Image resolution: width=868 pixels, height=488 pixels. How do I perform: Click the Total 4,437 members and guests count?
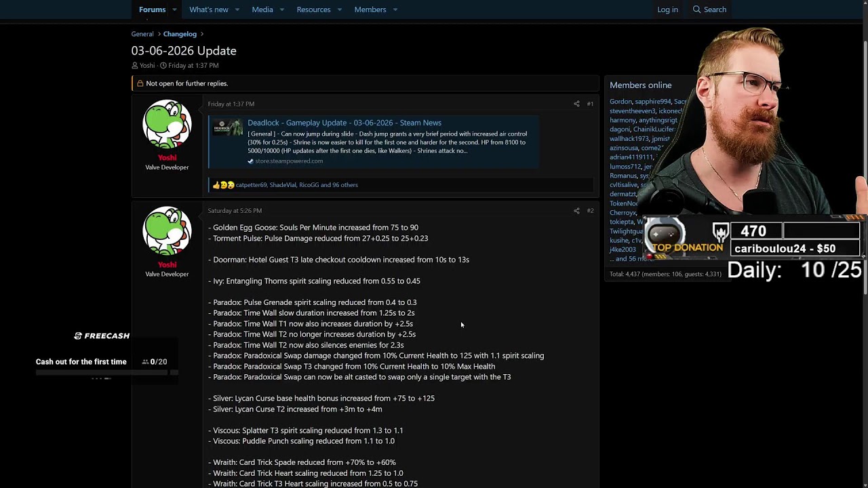pyautogui.click(x=665, y=274)
